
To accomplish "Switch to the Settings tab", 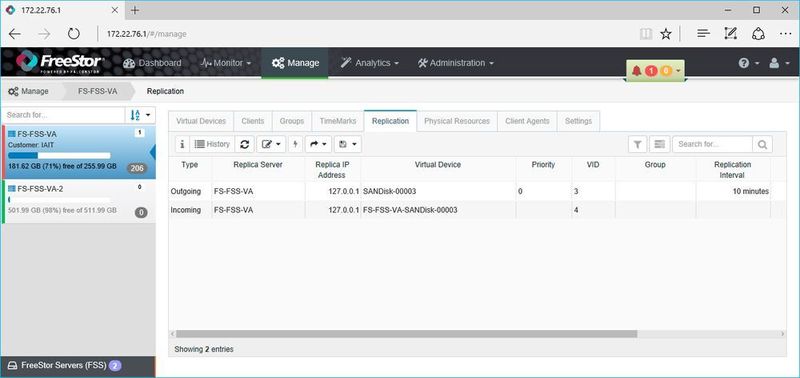I will 578,121.
